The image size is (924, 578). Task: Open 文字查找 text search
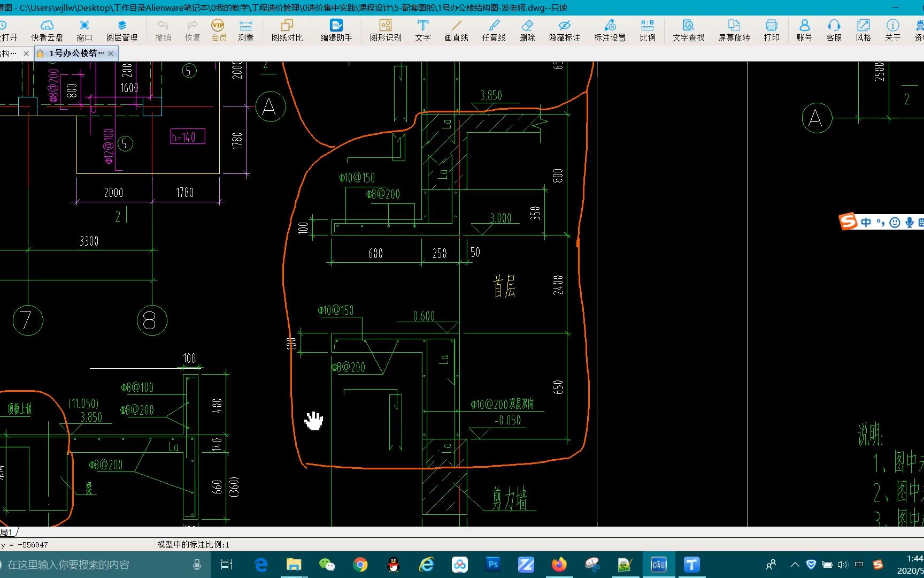(x=689, y=31)
